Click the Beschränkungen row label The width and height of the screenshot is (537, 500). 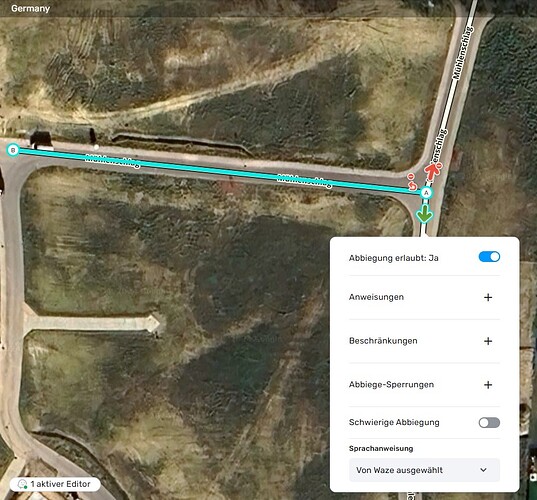[383, 341]
